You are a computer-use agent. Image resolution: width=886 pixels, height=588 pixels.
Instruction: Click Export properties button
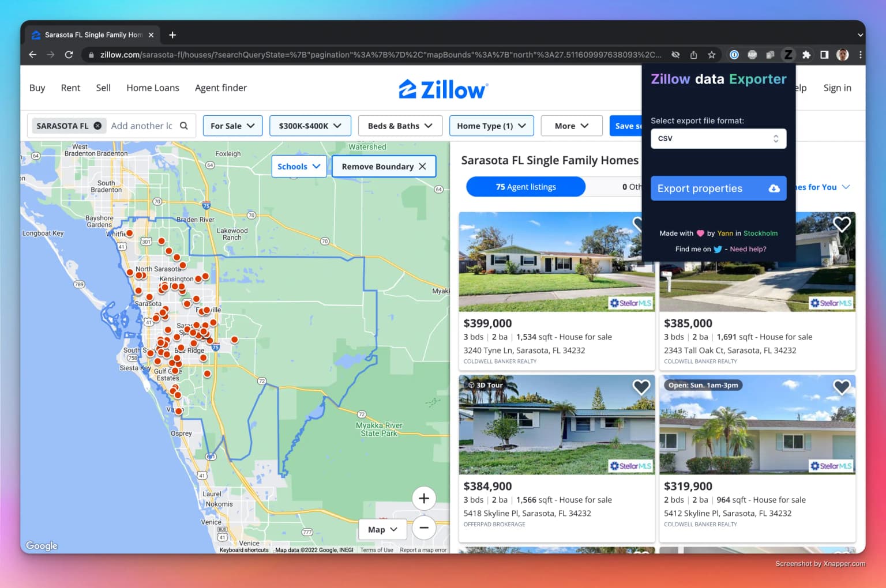point(718,189)
